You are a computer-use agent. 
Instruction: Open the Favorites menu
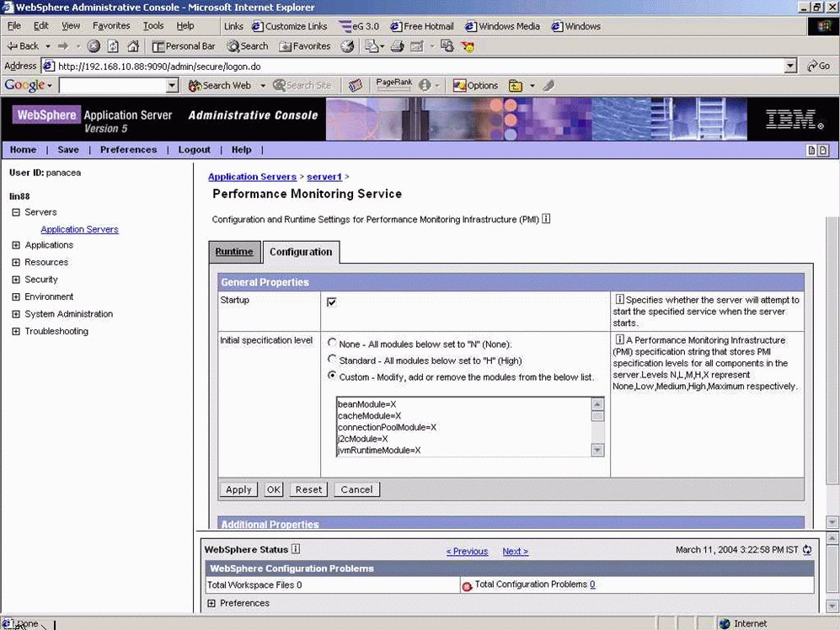click(111, 26)
